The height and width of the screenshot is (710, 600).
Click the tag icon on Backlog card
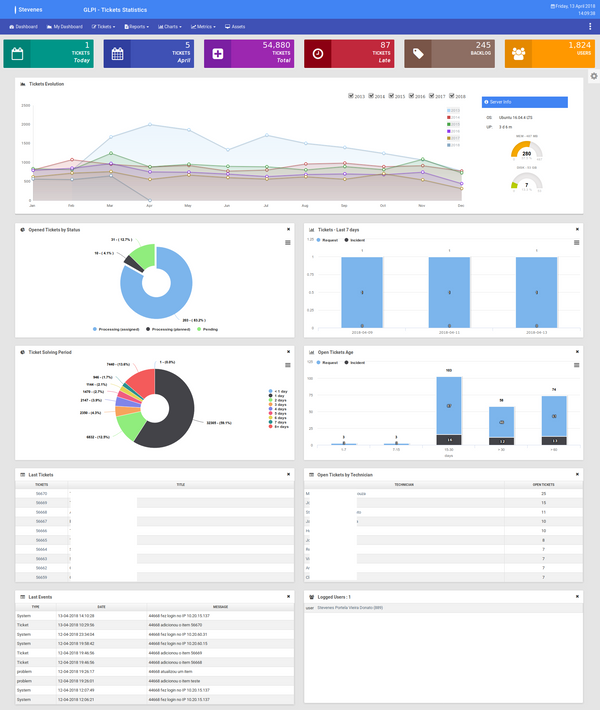pos(418,54)
